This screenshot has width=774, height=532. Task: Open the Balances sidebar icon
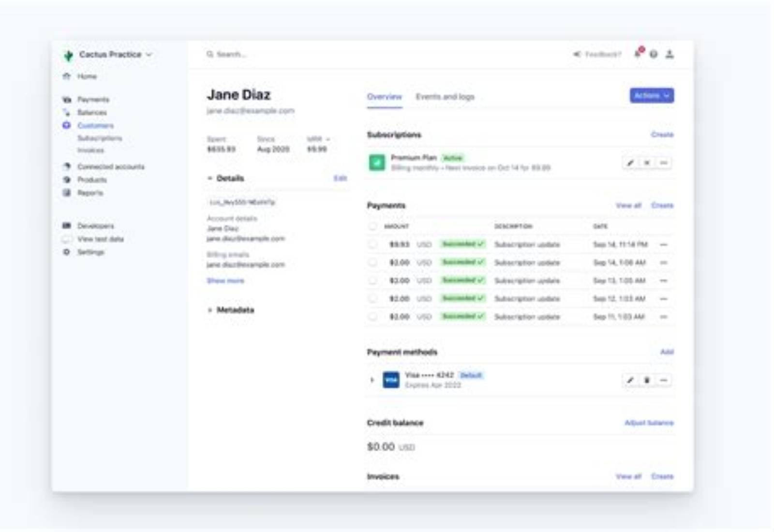coord(67,112)
